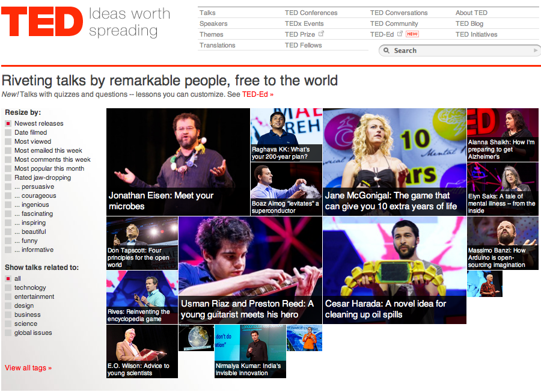Click the search magnifier icon
The height and width of the screenshot is (392, 541).
pos(387,51)
